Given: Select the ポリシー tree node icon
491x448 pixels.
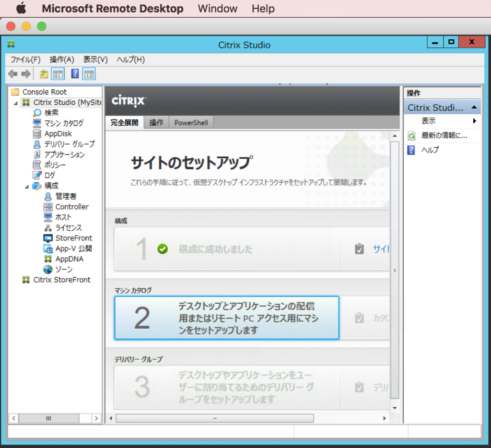Looking at the screenshot, I should (37, 165).
